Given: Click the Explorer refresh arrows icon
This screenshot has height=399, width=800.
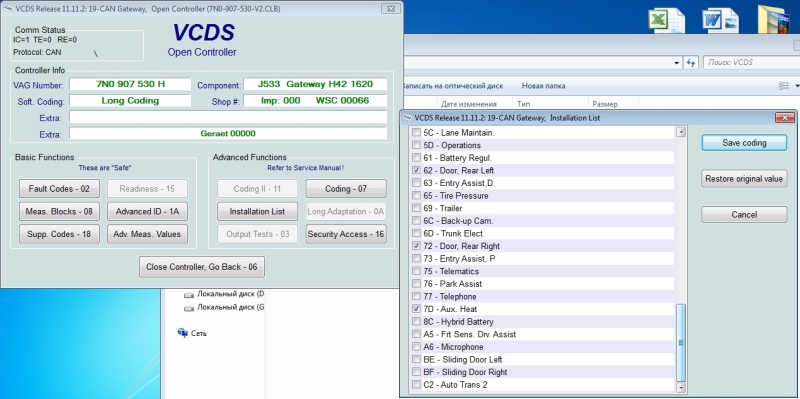Looking at the screenshot, I should coord(691,63).
